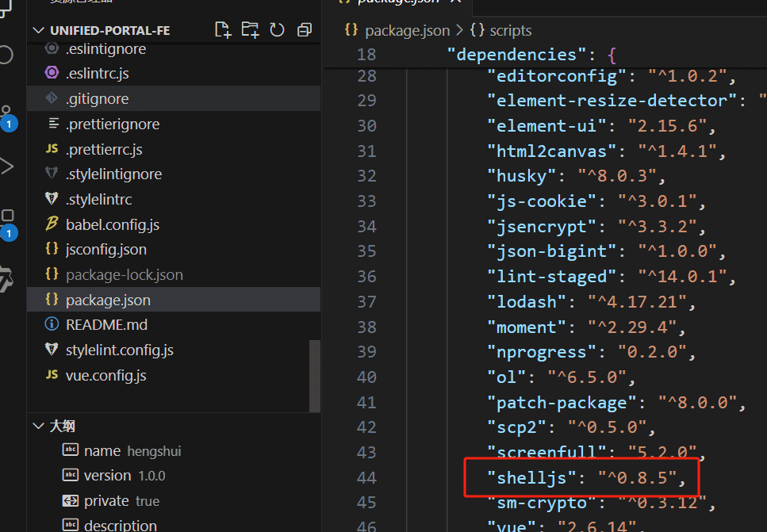The image size is (767, 532).
Task: Open Run and Debug view
Action: click(x=7, y=166)
